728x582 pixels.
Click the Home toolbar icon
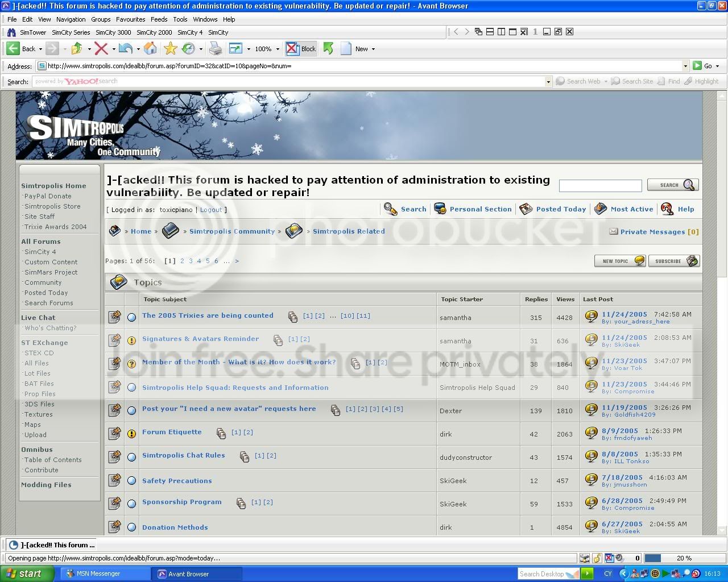point(150,49)
